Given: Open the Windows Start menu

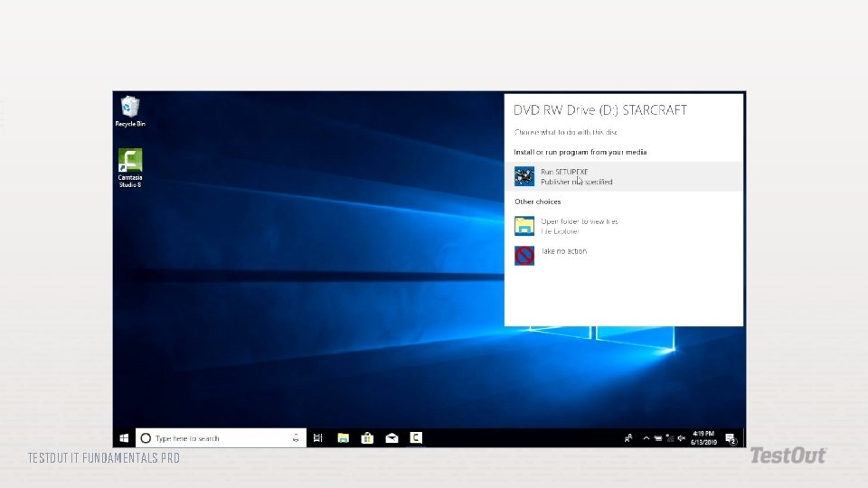Looking at the screenshot, I should pyautogui.click(x=124, y=438).
